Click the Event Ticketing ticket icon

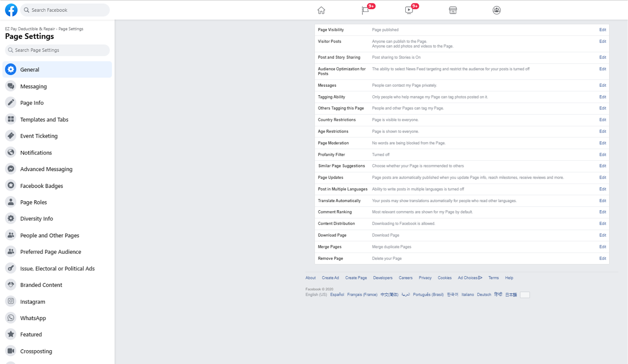point(11,136)
